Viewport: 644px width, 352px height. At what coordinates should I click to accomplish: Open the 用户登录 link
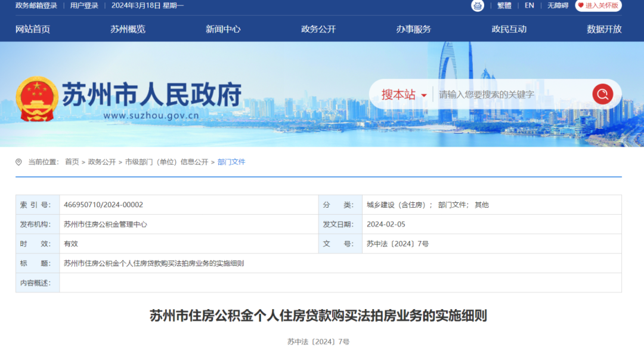84,5
